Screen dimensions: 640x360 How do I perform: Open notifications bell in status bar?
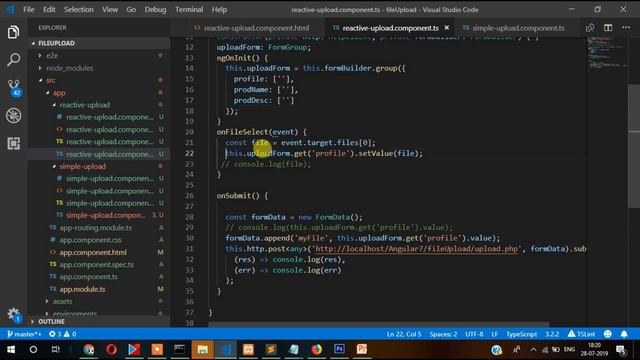[x=624, y=334]
